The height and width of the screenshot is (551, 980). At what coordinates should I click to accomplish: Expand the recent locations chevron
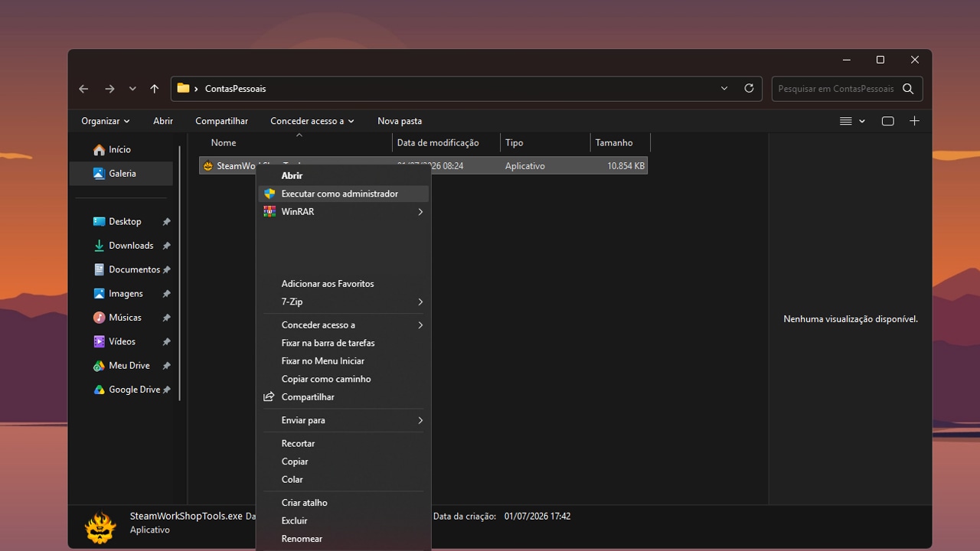click(x=132, y=89)
